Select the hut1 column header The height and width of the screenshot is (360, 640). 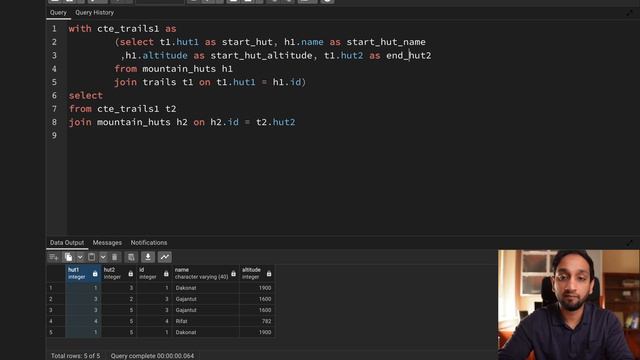83,273
